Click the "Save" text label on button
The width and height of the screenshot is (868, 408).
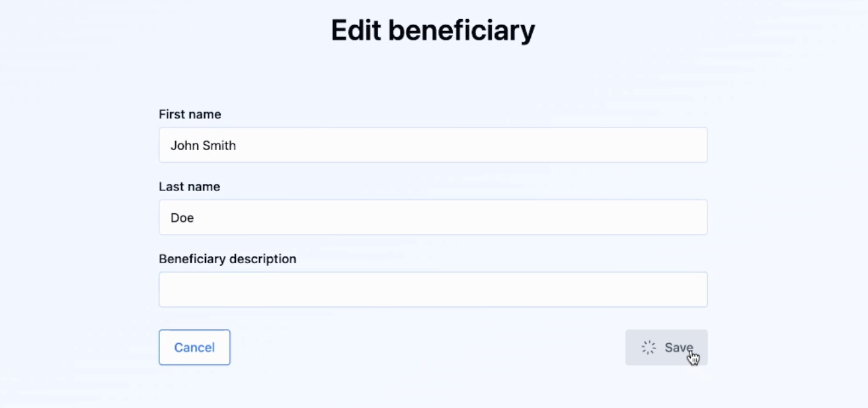click(x=678, y=347)
